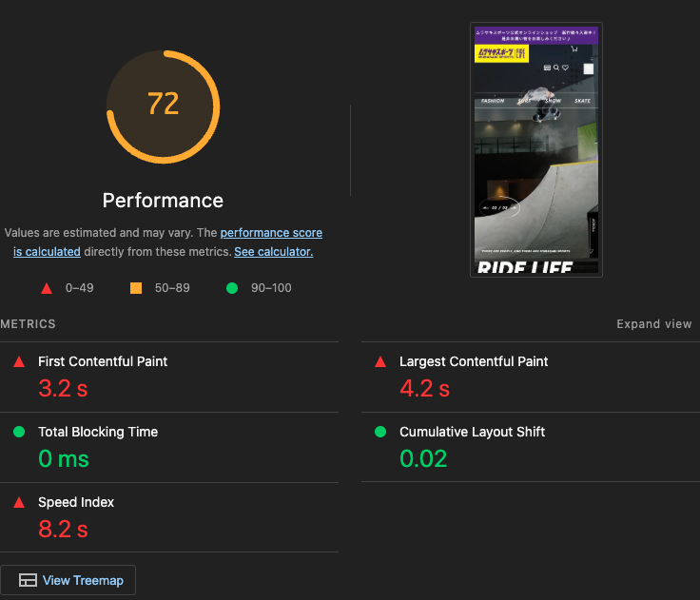Click the 'Expand view' toggle

tap(654, 324)
